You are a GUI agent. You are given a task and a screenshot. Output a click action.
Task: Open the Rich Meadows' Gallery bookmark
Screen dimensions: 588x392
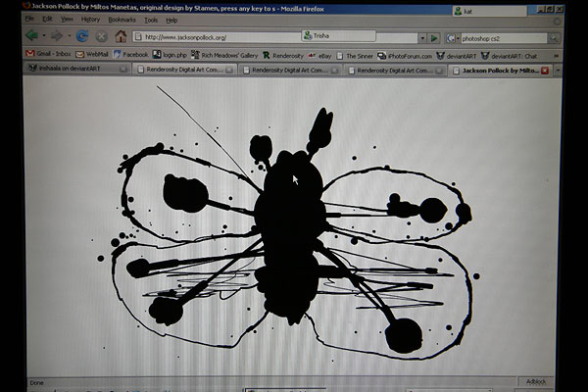(x=224, y=55)
